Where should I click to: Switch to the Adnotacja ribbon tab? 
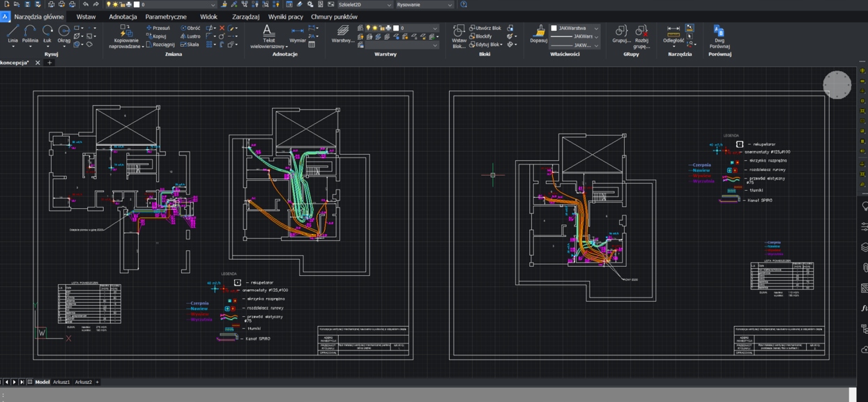click(x=123, y=17)
